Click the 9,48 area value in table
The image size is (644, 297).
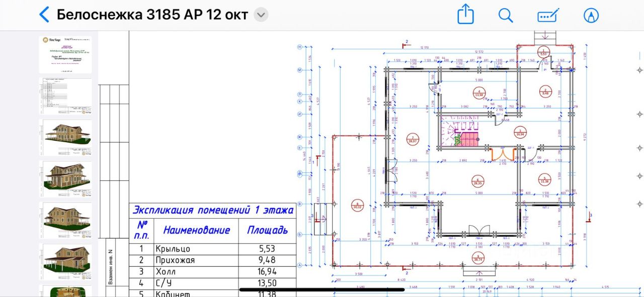click(267, 260)
